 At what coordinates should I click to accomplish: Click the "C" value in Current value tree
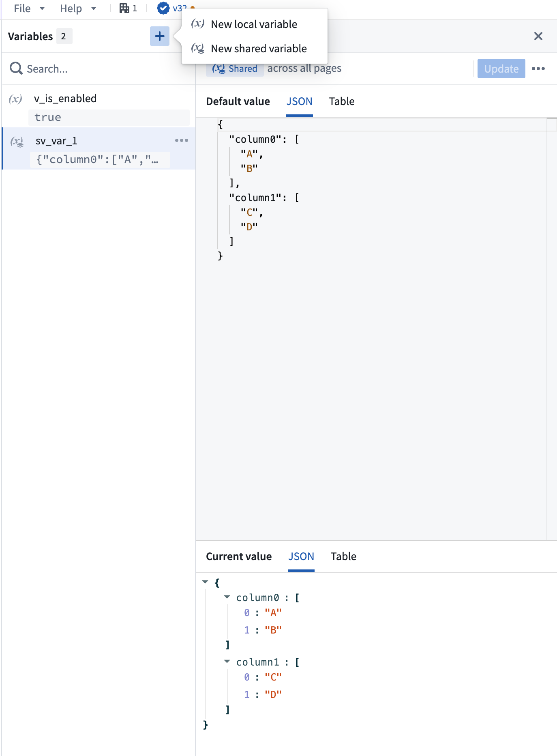coord(273,677)
